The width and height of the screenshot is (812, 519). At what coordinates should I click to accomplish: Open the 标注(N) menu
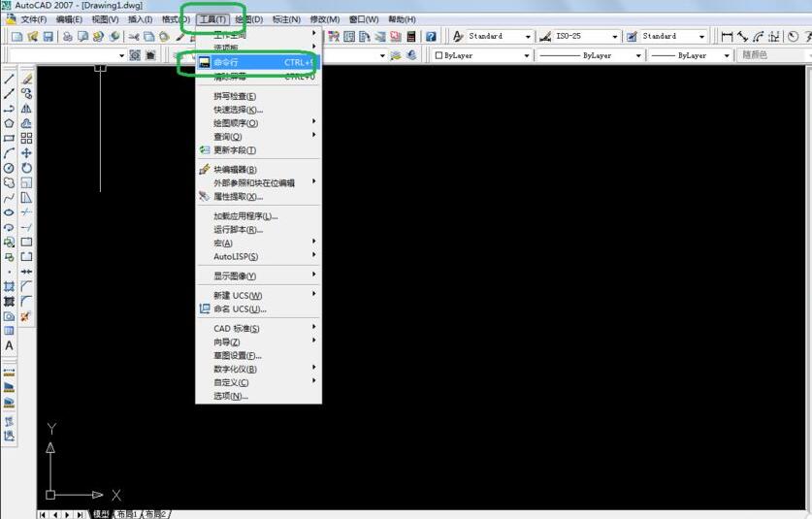(287, 19)
